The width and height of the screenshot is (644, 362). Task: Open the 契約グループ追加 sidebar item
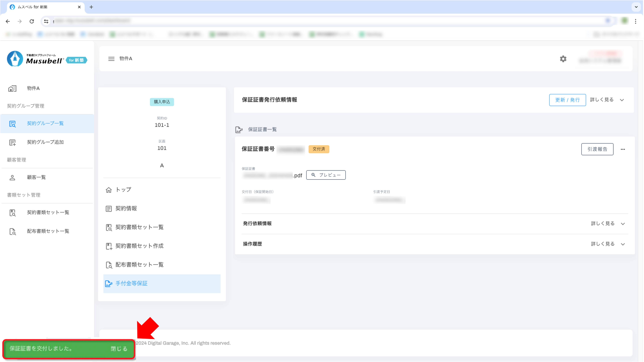(45, 142)
